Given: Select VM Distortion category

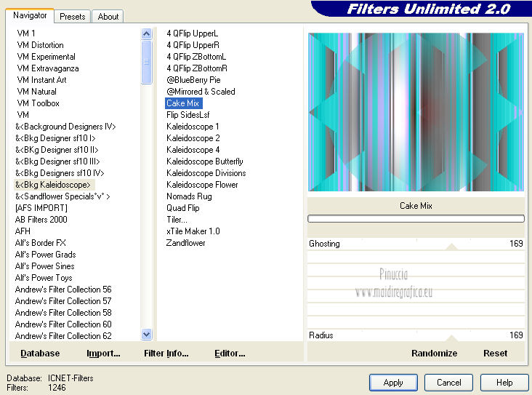Looking at the screenshot, I should 41,45.
